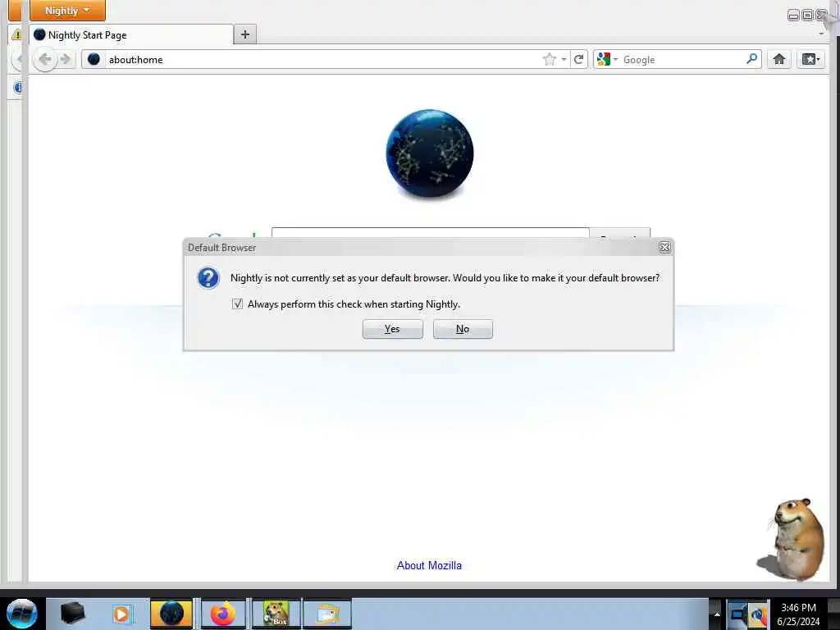Open the bookmarks menu button
The width and height of the screenshot is (840, 630).
pos(810,59)
